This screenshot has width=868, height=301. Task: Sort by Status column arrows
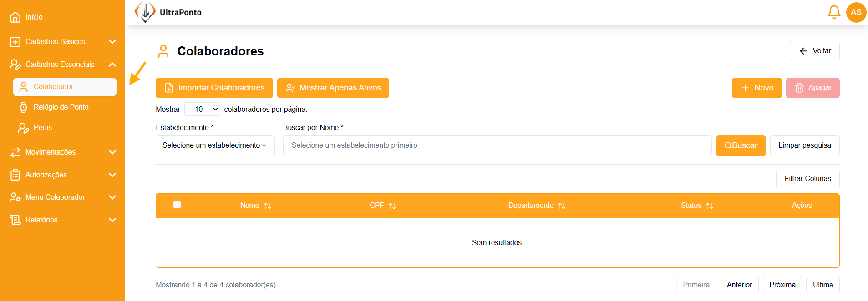point(710,206)
